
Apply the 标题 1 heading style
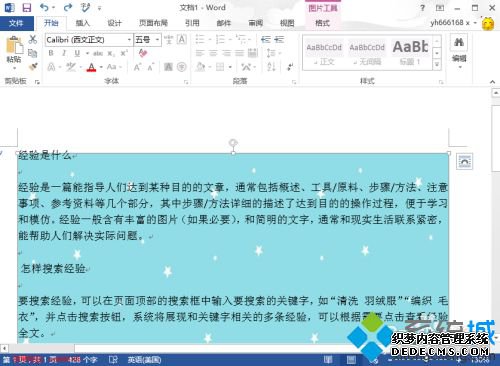point(410,53)
